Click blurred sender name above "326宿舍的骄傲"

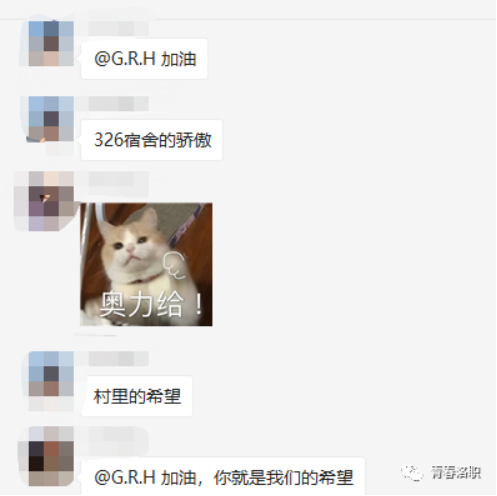tap(118, 104)
